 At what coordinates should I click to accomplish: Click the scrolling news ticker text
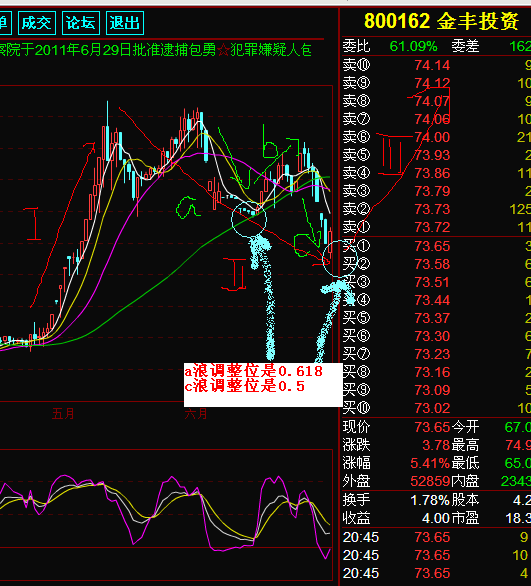tap(156, 50)
